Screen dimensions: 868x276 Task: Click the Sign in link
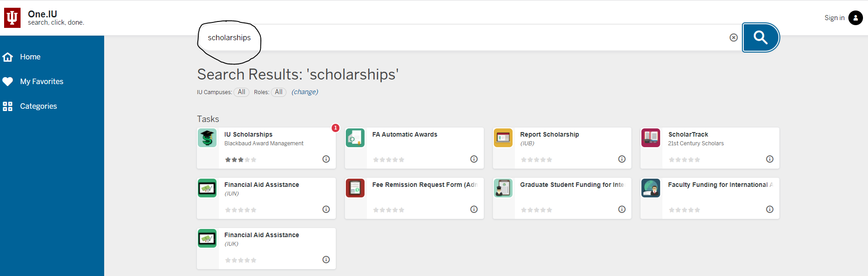(834, 18)
